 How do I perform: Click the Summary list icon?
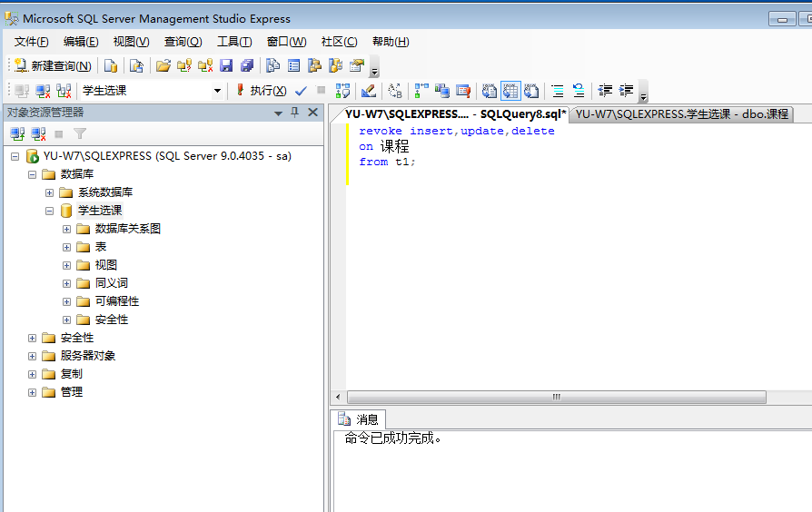(294, 65)
